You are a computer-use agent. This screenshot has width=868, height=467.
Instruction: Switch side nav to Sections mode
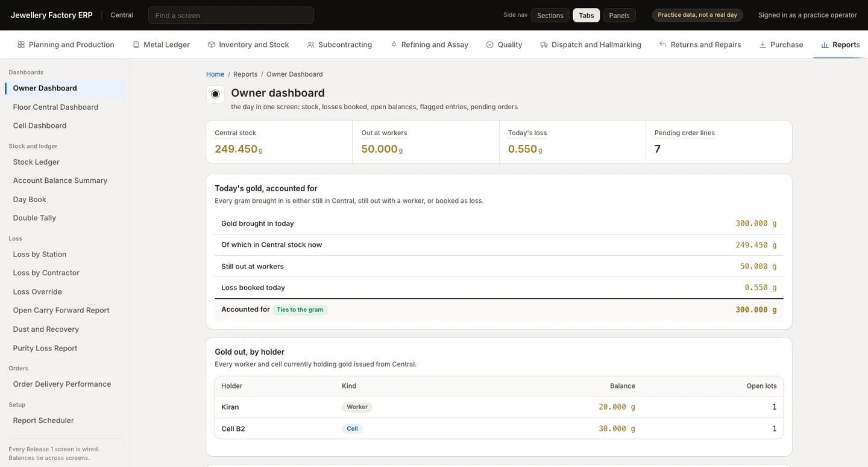550,15
